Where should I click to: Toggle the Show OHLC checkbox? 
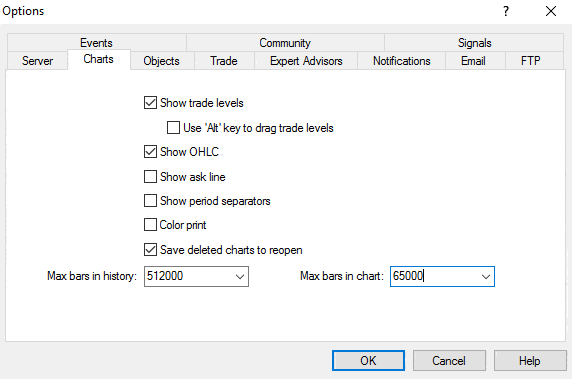point(150,151)
